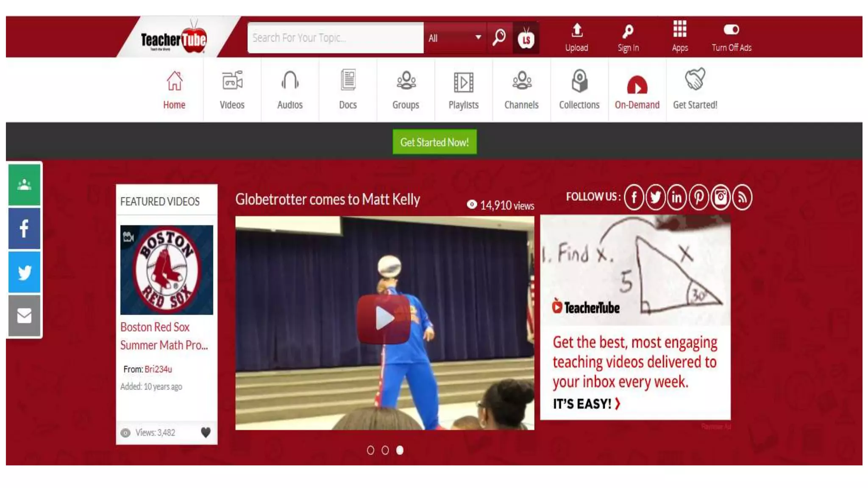Viewport: 868px width, 488px height.
Task: Like Boston Red Sox video heart icon
Action: (206, 433)
